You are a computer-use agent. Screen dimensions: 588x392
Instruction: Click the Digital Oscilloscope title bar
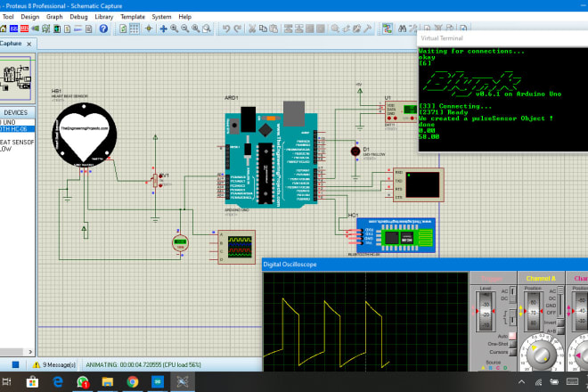point(425,264)
